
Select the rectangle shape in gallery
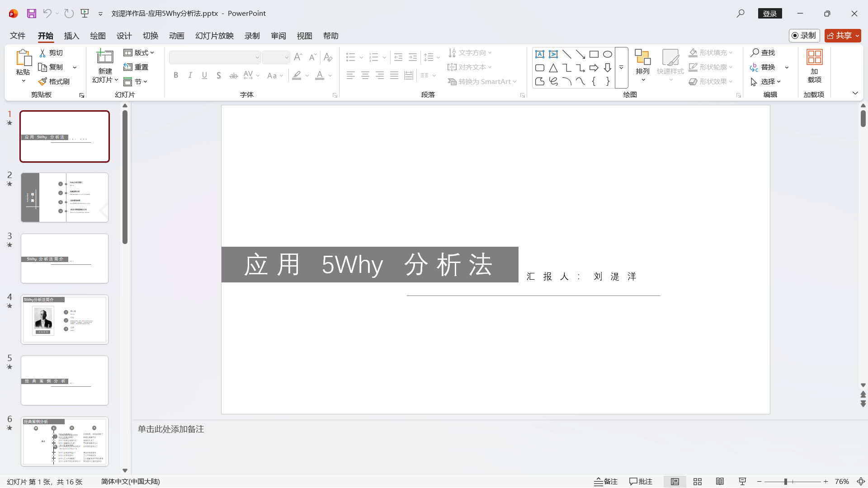[x=594, y=55]
